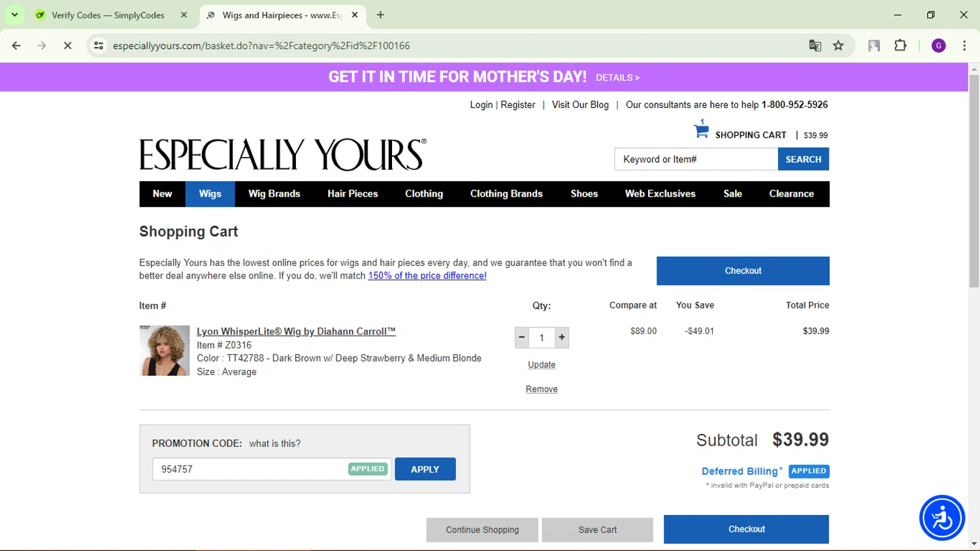Open the New menu item
This screenshot has width=980, height=551.
[x=162, y=194]
